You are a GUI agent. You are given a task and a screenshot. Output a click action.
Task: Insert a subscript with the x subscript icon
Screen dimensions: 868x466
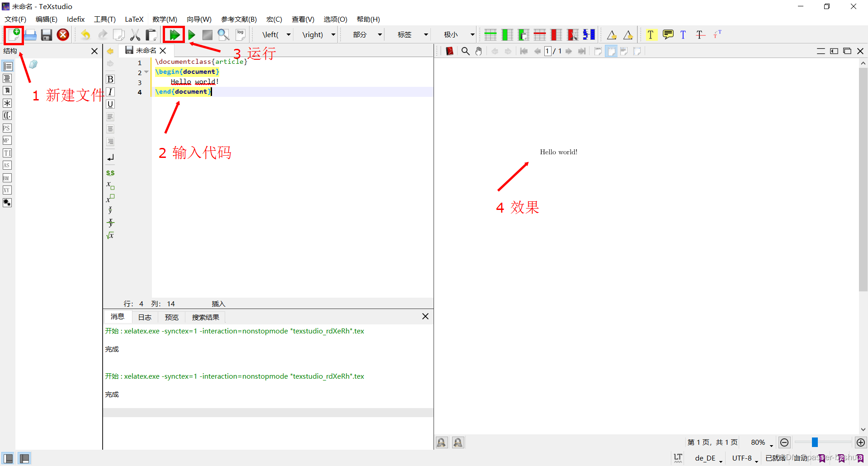click(110, 185)
